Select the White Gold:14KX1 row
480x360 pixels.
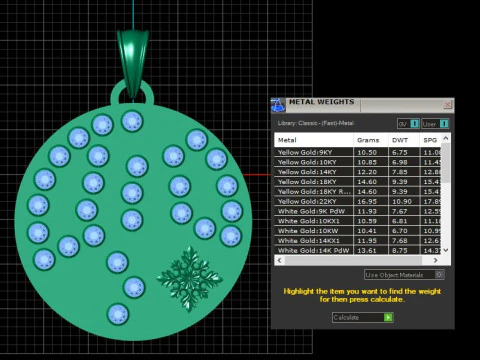[358, 241]
